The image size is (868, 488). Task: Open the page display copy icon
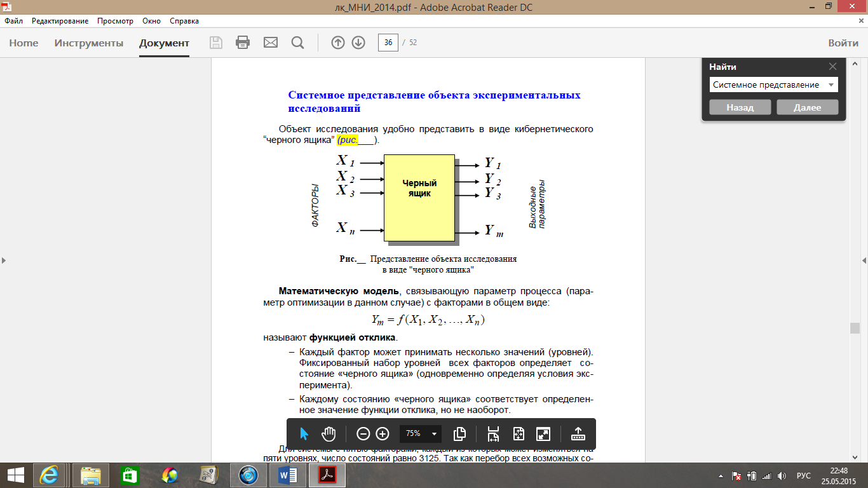(x=460, y=433)
